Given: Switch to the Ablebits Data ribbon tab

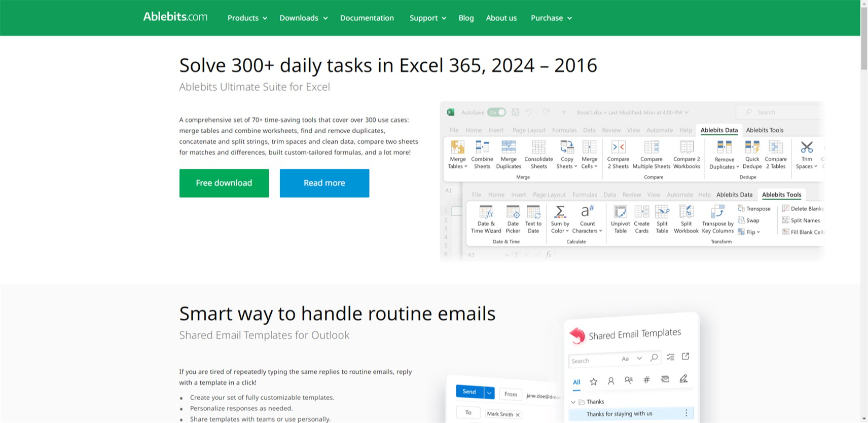Looking at the screenshot, I should point(718,130).
